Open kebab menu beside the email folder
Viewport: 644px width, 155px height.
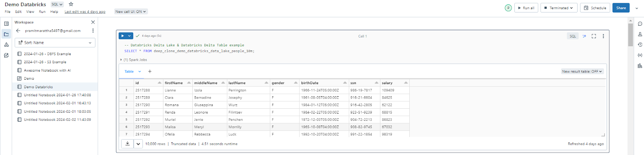[93, 31]
